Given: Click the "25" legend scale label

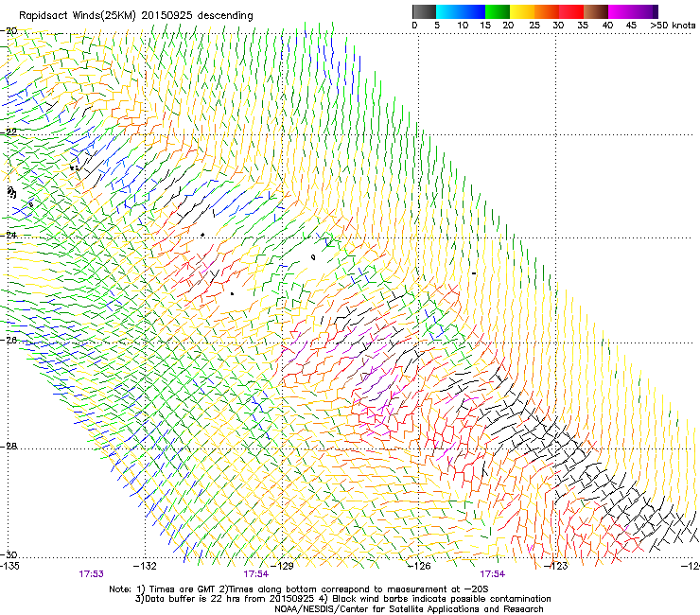Looking at the screenshot, I should [x=534, y=26].
